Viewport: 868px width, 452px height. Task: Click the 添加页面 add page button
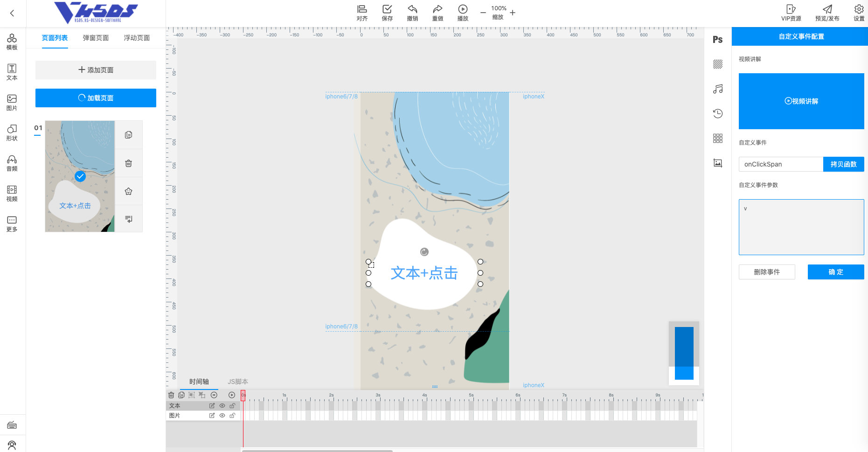click(x=96, y=70)
